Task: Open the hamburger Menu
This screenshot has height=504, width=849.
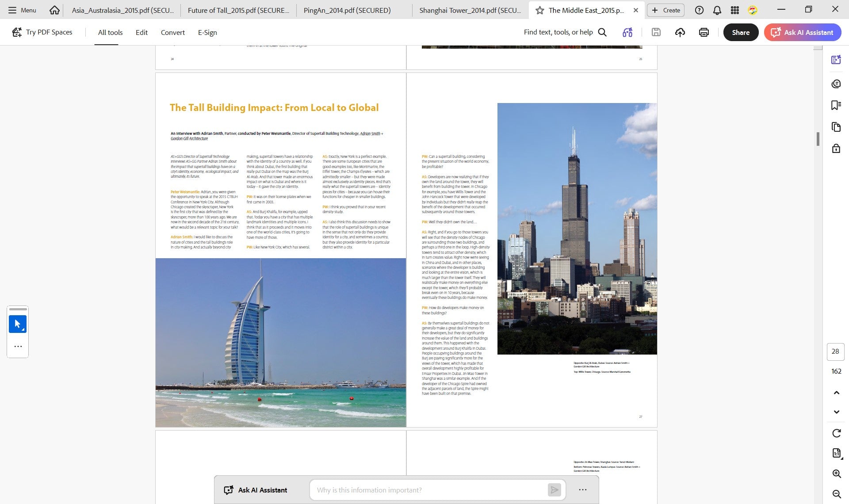Action: point(22,10)
